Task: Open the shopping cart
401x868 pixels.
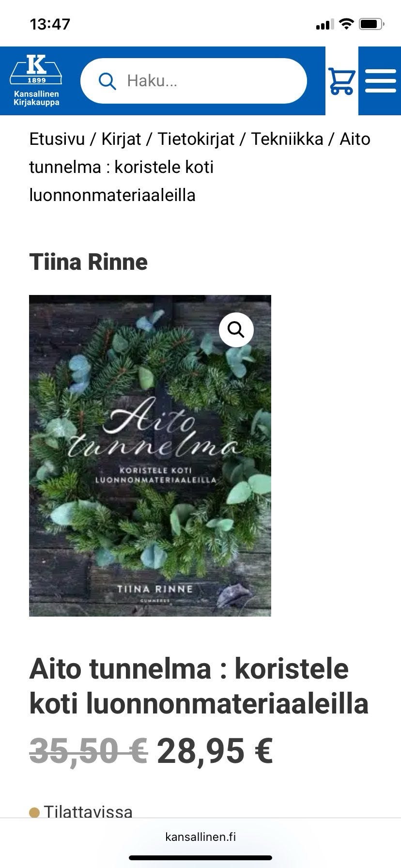Action: [x=342, y=81]
